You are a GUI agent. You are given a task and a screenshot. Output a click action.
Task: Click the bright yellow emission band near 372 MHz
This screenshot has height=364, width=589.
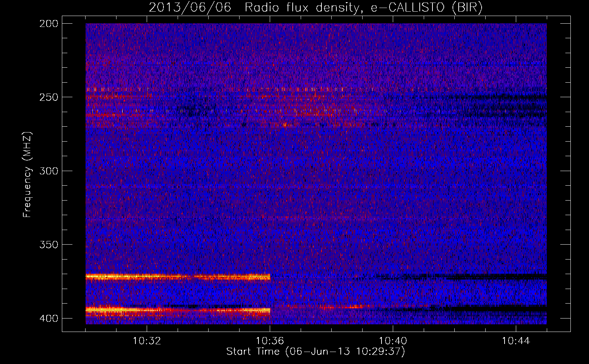178,277
